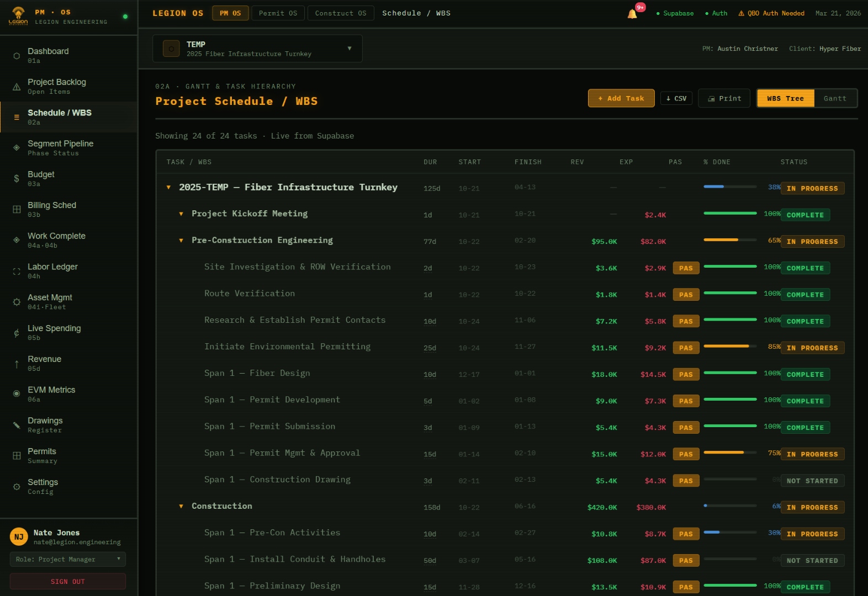Click progress bar for Initiate Environmental Permitting
The height and width of the screenshot is (596, 868).
(x=730, y=346)
